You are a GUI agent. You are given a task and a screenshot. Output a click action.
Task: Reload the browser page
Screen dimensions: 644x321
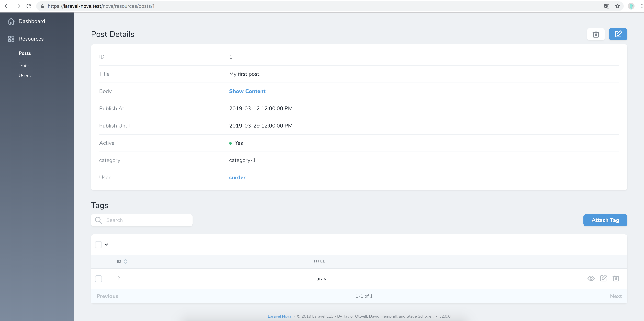(29, 6)
